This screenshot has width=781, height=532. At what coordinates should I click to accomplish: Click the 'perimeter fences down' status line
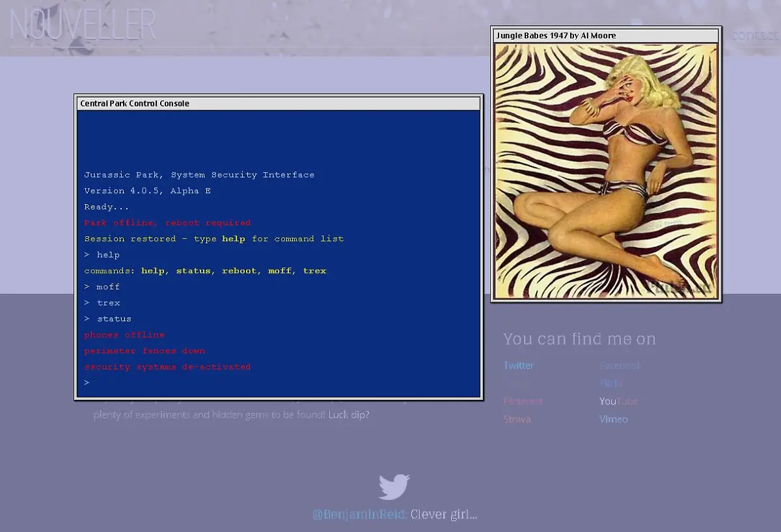coord(144,351)
